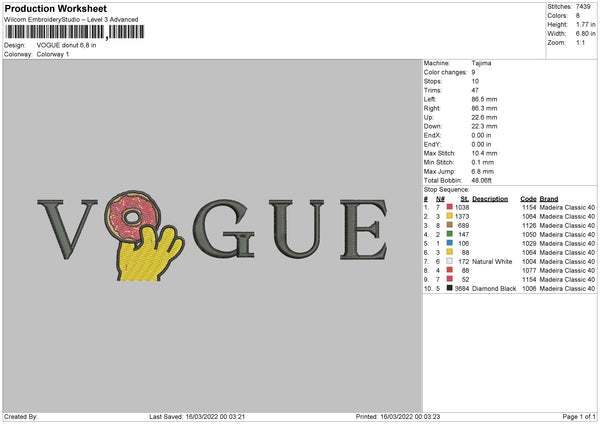Pick the brown swatch beside stitch count 689
600x424 pixels.
[x=450, y=225]
